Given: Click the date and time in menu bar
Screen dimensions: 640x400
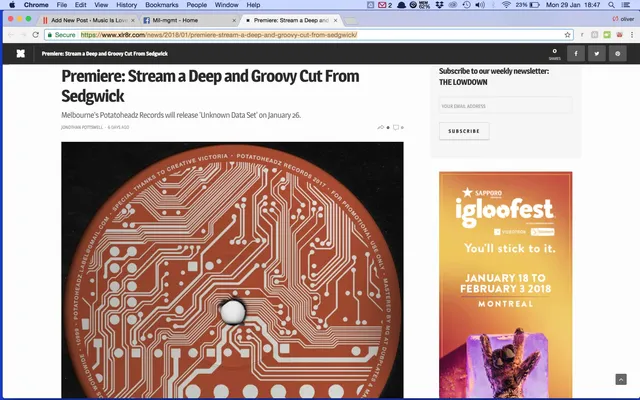Looking at the screenshot, I should click(x=573, y=5).
